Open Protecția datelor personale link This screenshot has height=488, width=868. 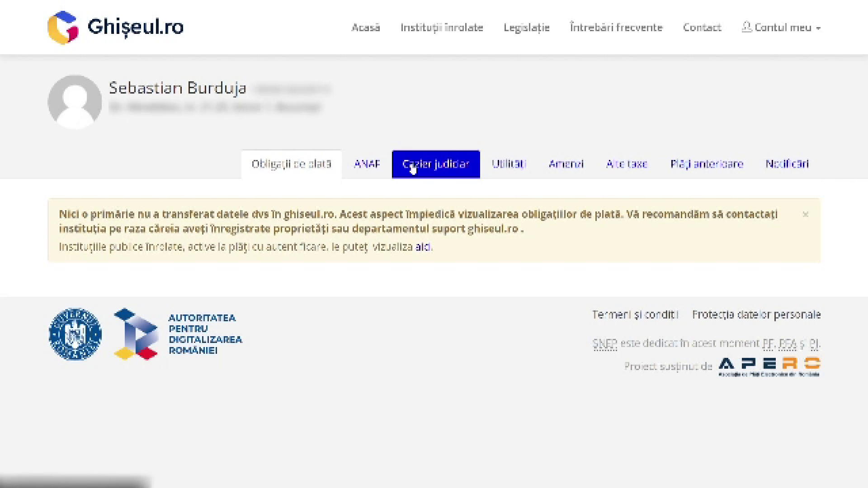[756, 314]
